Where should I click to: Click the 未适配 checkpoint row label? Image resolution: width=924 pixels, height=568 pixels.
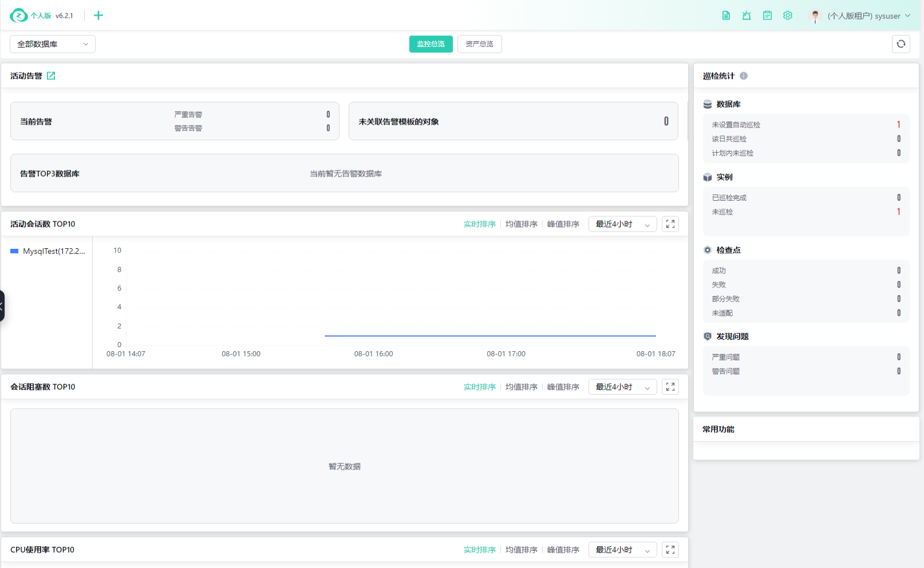tap(722, 313)
